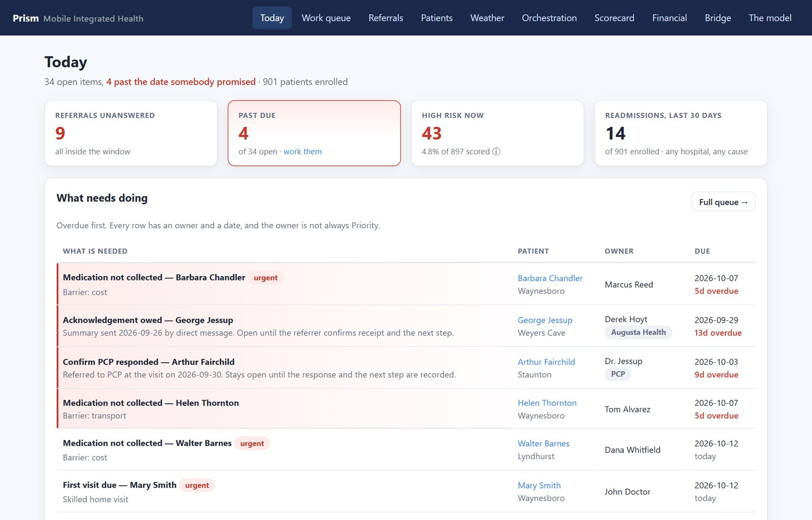
Task: Click 'First visit due — Mary Smith' title
Action: (120, 485)
